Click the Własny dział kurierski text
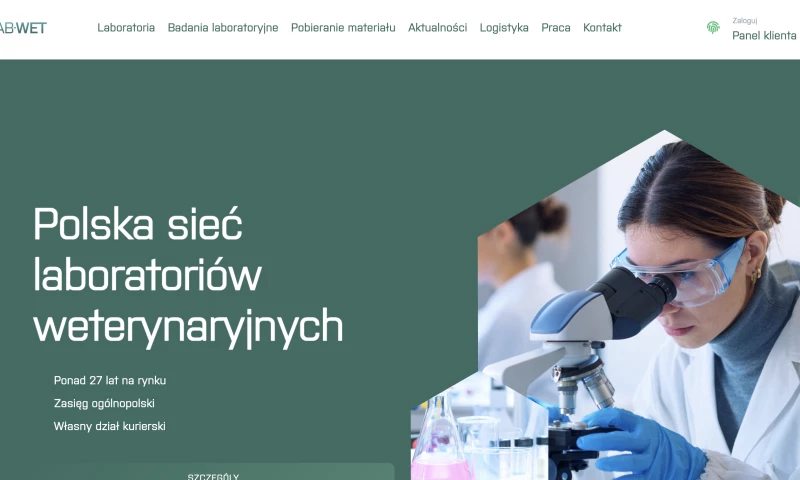 click(x=109, y=426)
